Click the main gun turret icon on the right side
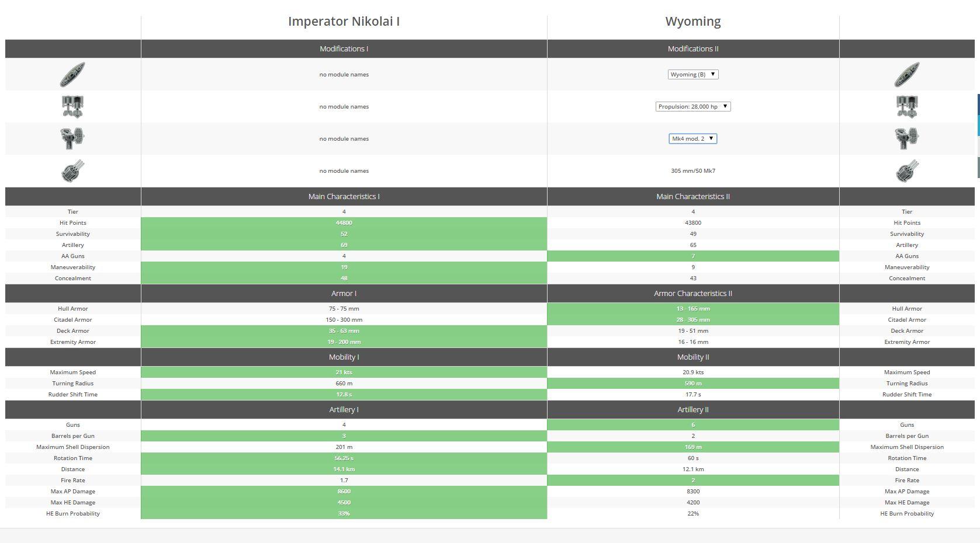The image size is (980, 543). tap(907, 170)
